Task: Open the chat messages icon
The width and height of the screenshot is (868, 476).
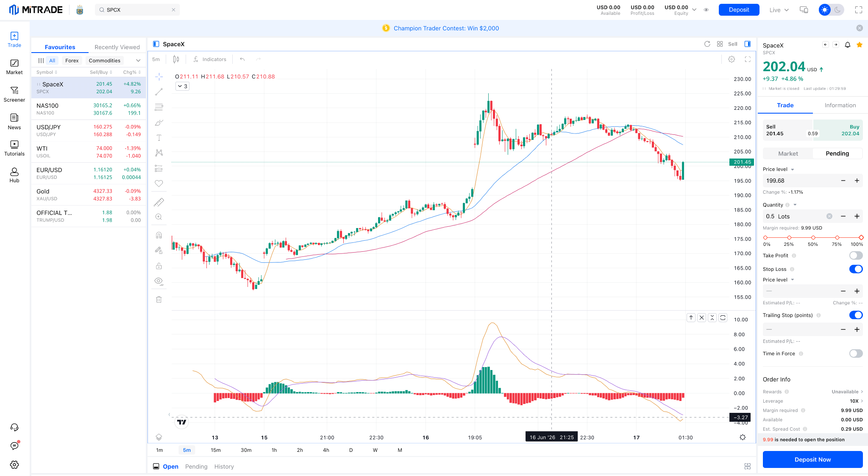Action: coord(14,446)
